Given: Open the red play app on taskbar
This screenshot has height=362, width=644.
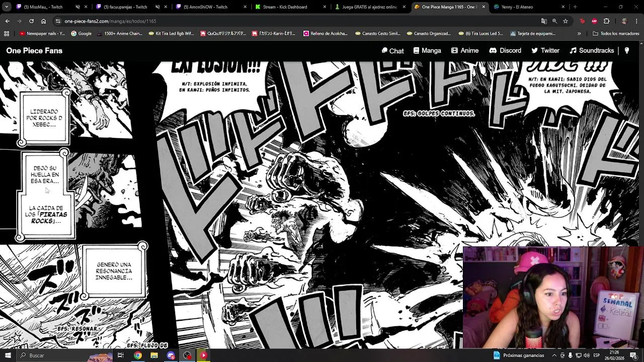Looking at the screenshot, I should coord(204,355).
